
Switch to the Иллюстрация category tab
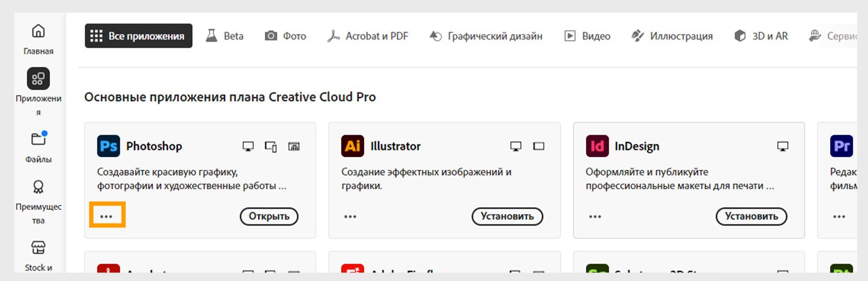[x=672, y=36]
